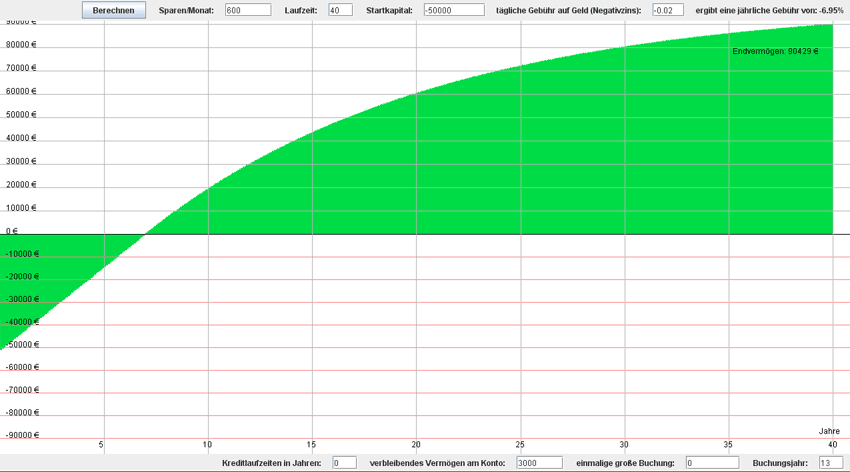Select the einmalige große Buchung input
The height and width of the screenshot is (472, 850).
tap(712, 463)
